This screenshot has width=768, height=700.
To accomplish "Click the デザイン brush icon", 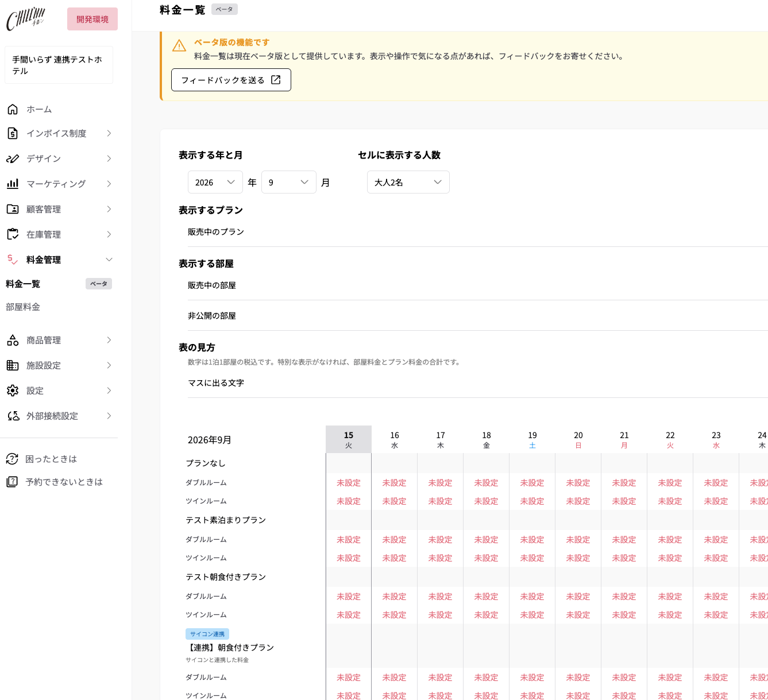I will point(13,158).
